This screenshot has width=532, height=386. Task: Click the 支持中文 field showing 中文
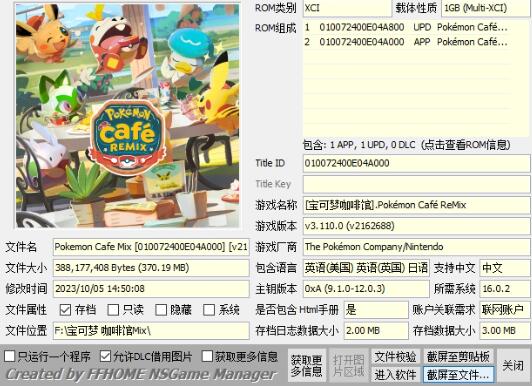505,268
